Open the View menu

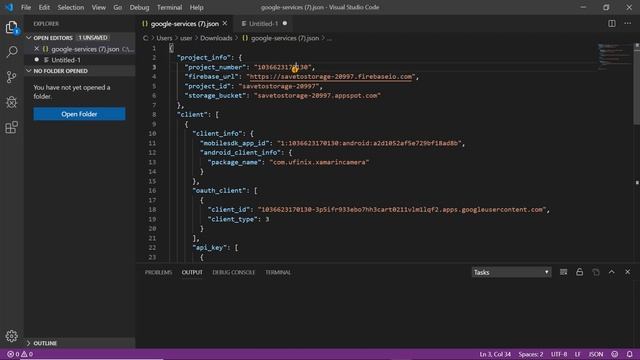tap(98, 7)
